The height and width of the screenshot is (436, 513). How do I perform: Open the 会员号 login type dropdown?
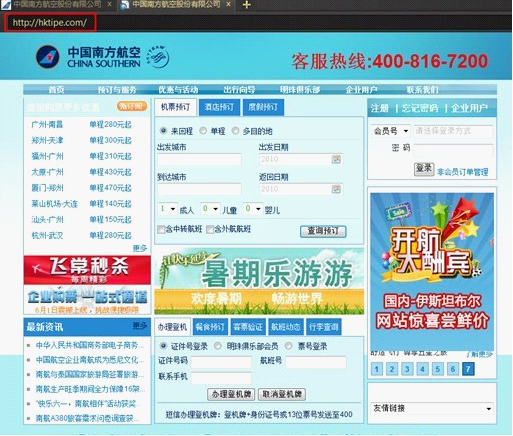click(391, 131)
